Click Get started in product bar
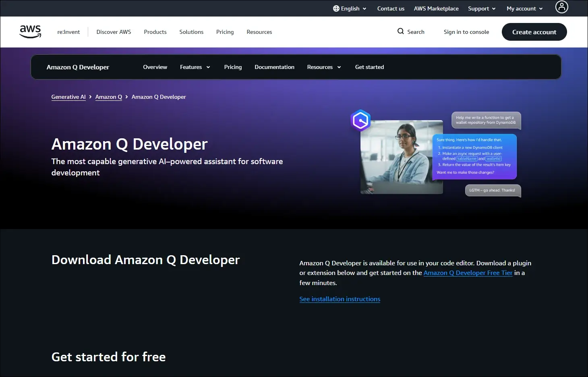The image size is (588, 377). tap(369, 67)
